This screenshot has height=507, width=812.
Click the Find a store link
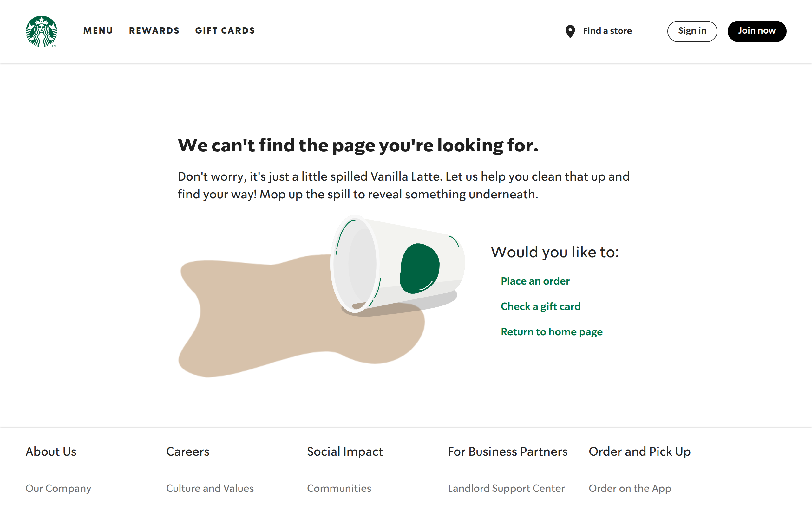[607, 31]
